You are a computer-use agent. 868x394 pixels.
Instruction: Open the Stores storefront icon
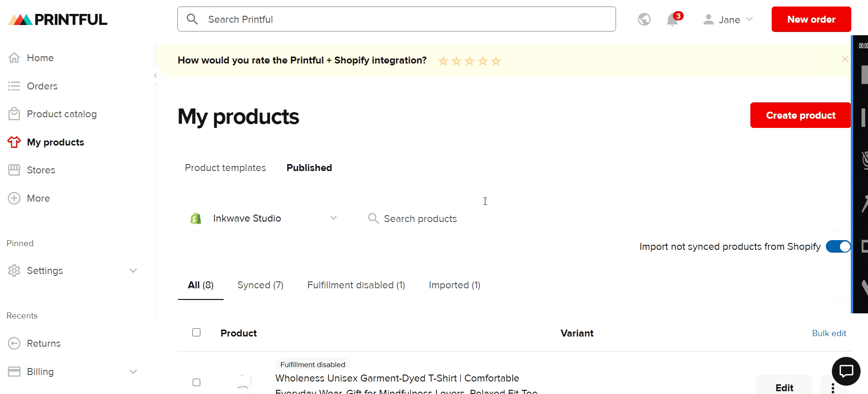click(14, 170)
